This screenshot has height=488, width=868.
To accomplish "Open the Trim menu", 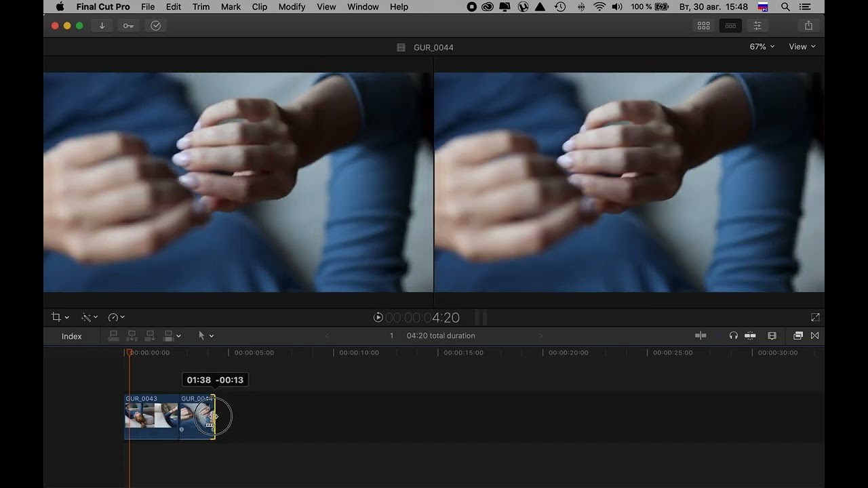I will (201, 7).
